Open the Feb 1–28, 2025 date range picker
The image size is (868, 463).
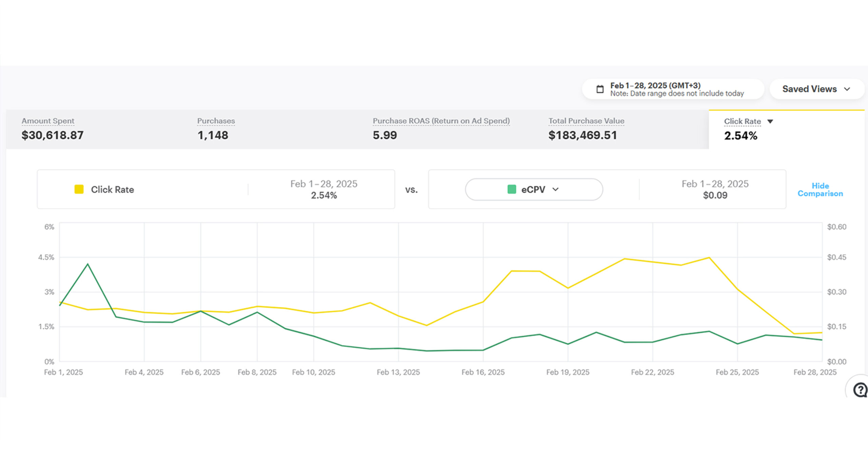click(x=673, y=89)
